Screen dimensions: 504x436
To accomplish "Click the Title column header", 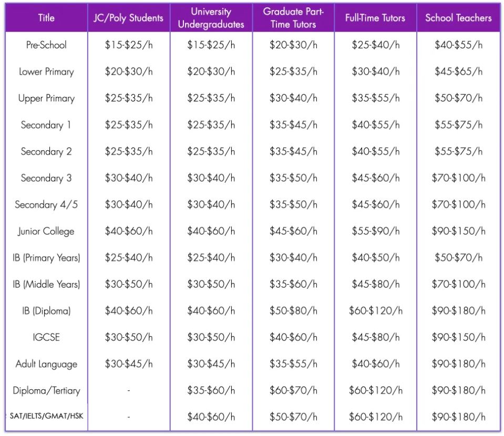I will 46,18.
